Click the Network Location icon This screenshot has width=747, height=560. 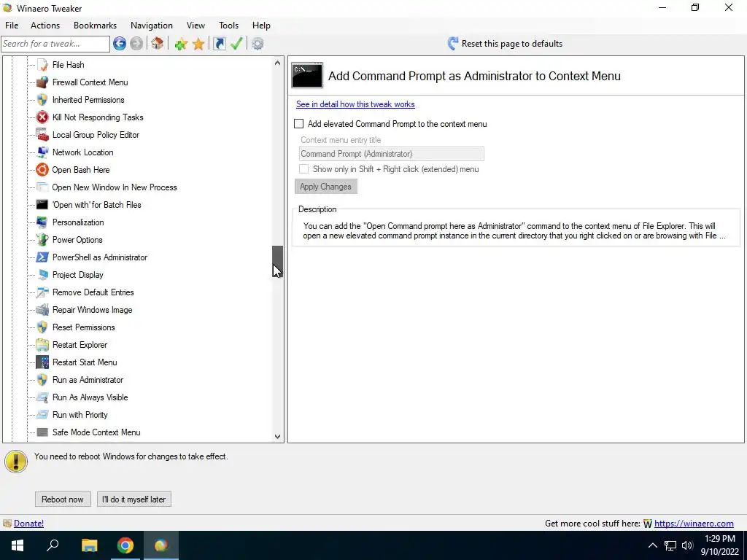pos(42,152)
